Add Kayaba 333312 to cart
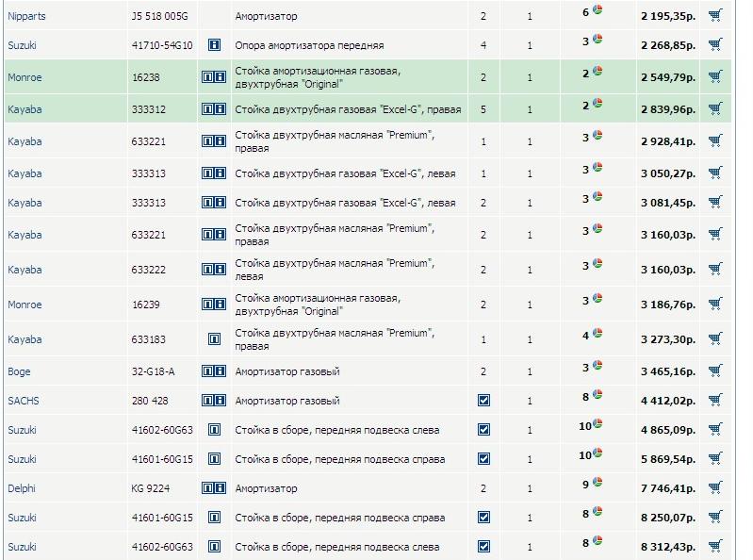 [715, 109]
